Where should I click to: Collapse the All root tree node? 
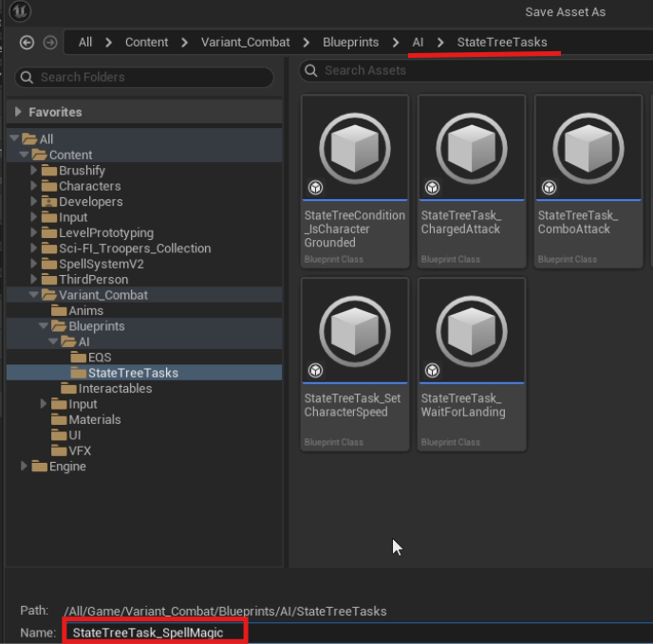(x=14, y=138)
